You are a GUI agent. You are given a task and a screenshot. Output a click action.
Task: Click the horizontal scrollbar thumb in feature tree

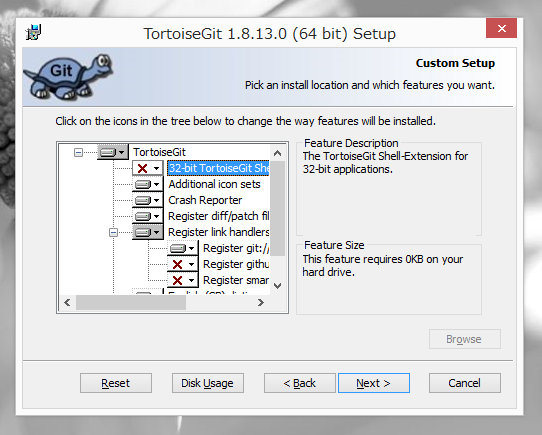[x=131, y=303]
